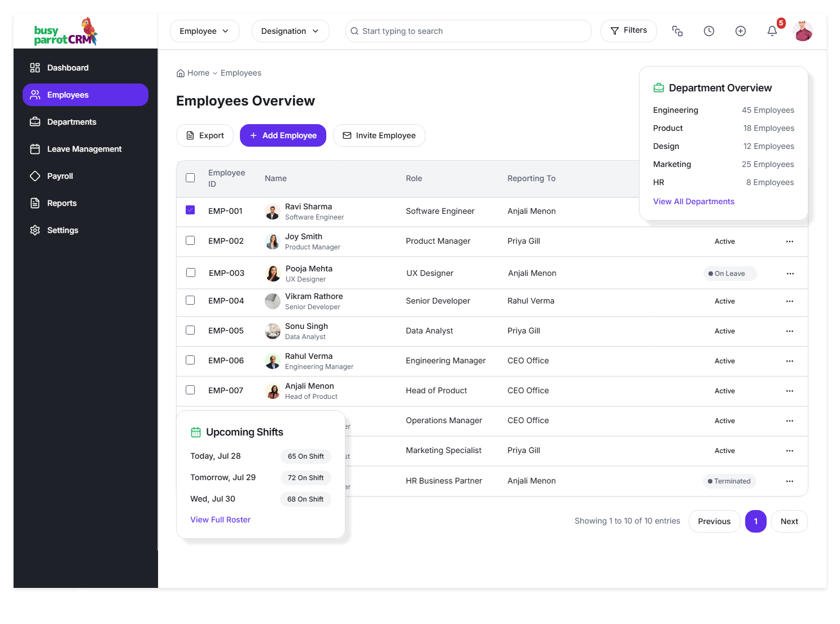Expand the Employee dropdown
The width and height of the screenshot is (840, 624).
click(x=204, y=31)
